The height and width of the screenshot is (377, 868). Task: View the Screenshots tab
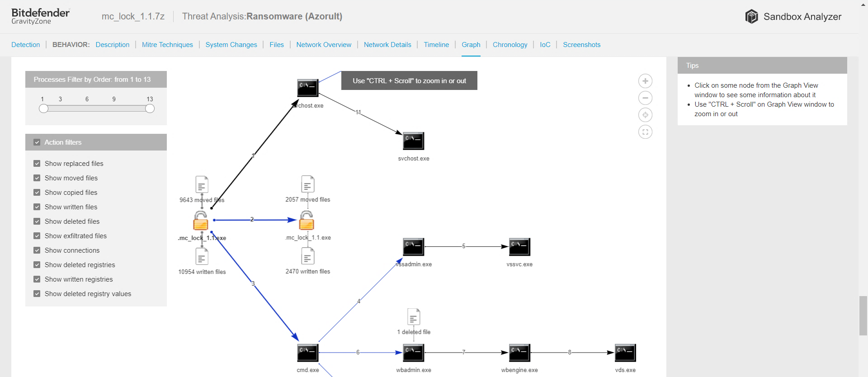582,45
